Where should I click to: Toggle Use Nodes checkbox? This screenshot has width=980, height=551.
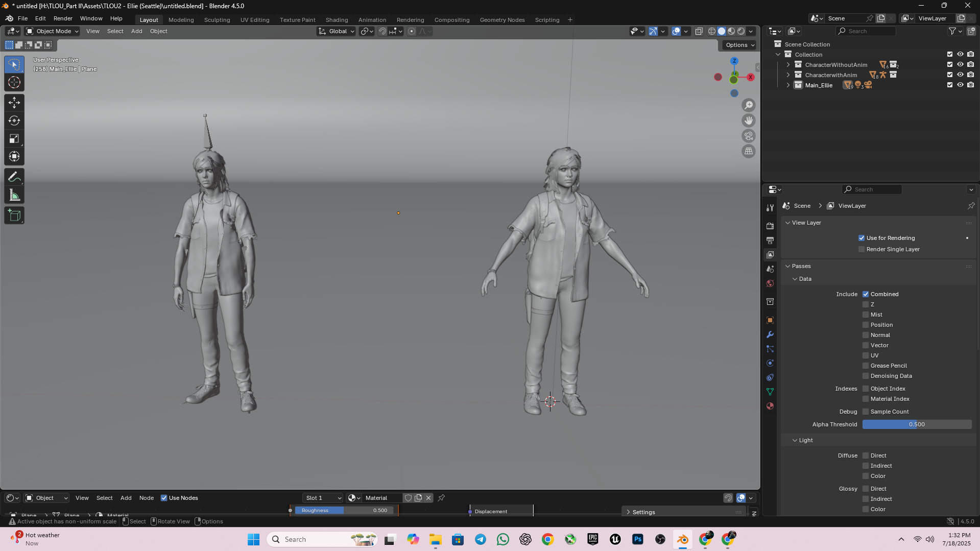click(164, 498)
